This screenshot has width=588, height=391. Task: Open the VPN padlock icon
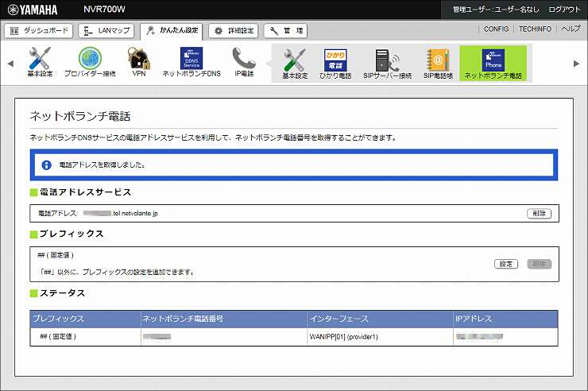[x=139, y=62]
